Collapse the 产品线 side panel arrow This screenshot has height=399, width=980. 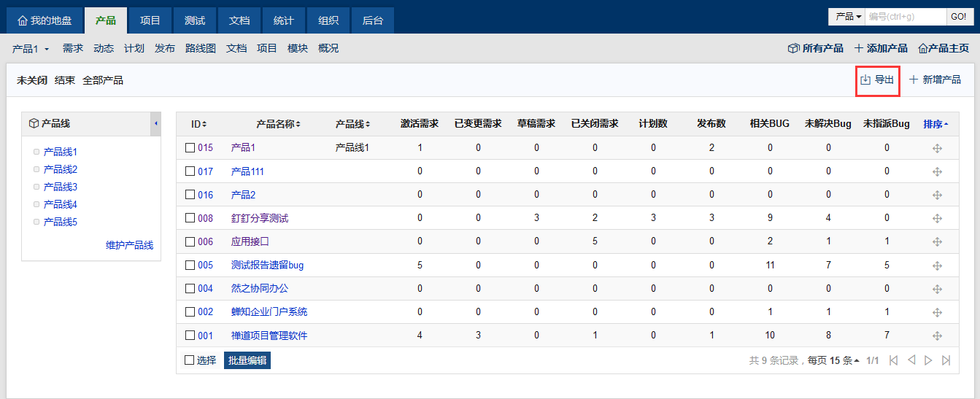(x=155, y=124)
